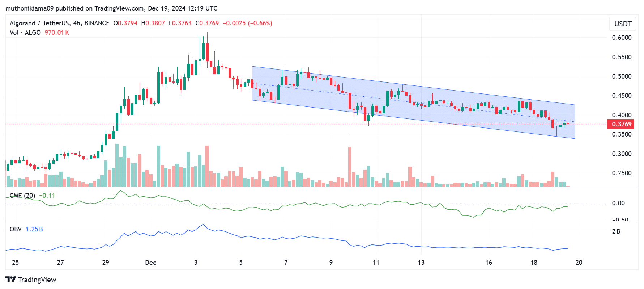Click the 0.4000 price axis label
This screenshot has width=644, height=289.
622,115
